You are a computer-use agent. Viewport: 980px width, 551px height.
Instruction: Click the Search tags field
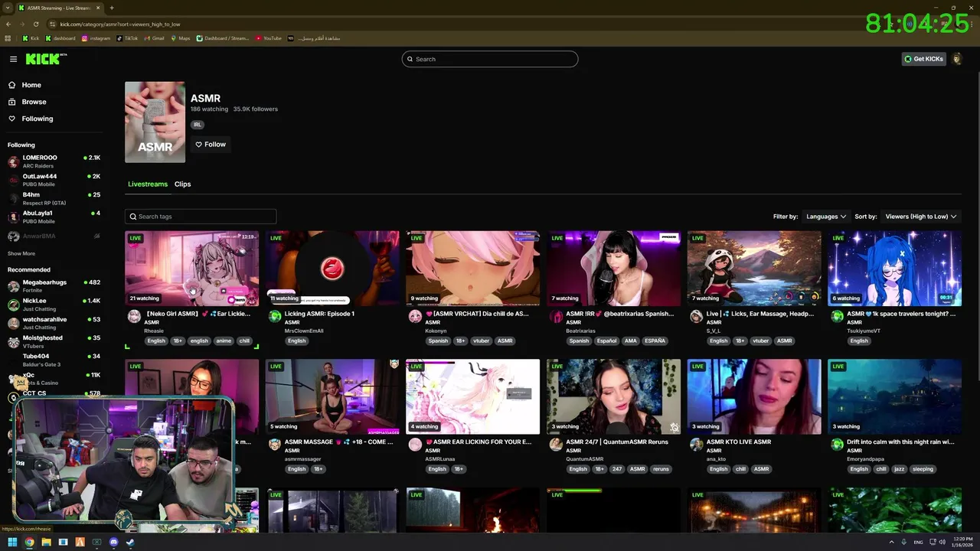tap(201, 217)
